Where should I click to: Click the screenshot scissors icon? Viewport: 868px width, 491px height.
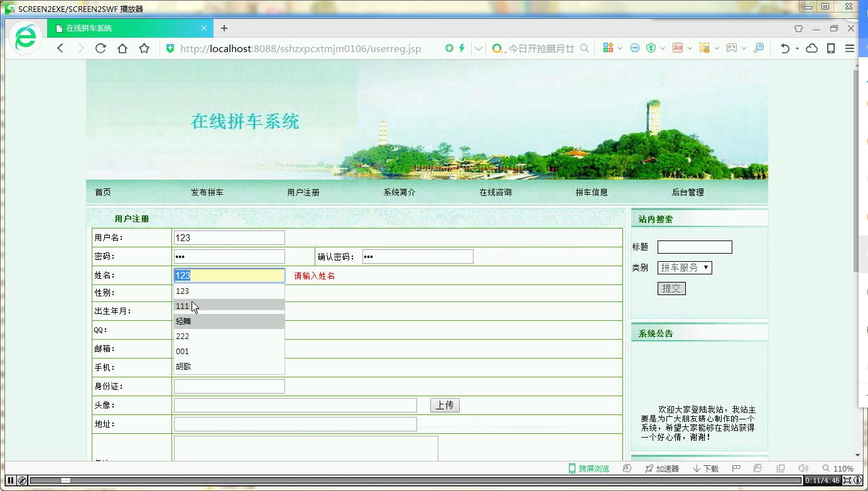coord(705,48)
